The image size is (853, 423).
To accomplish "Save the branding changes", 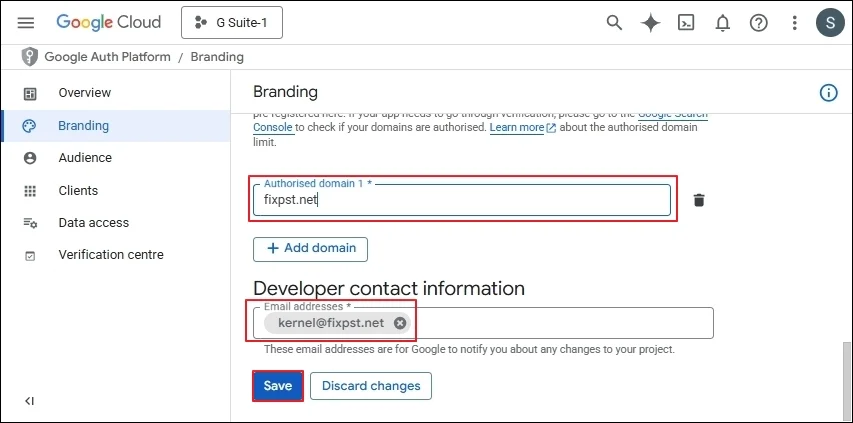I will pos(277,386).
